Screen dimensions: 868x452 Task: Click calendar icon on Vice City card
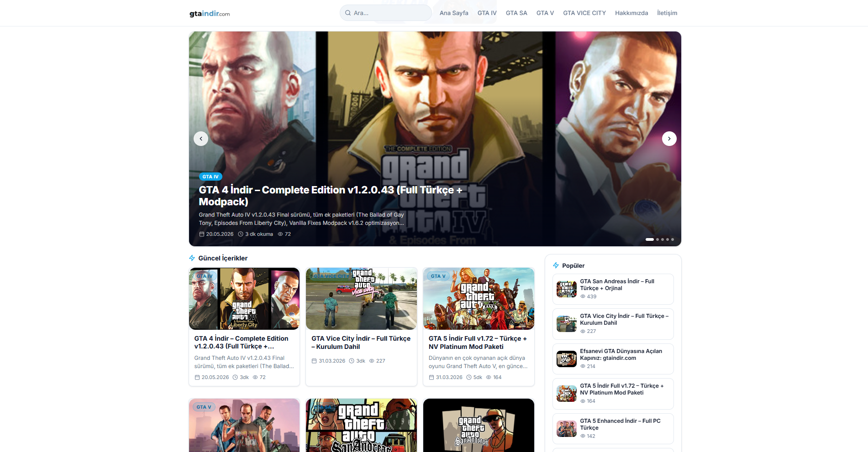coord(314,361)
